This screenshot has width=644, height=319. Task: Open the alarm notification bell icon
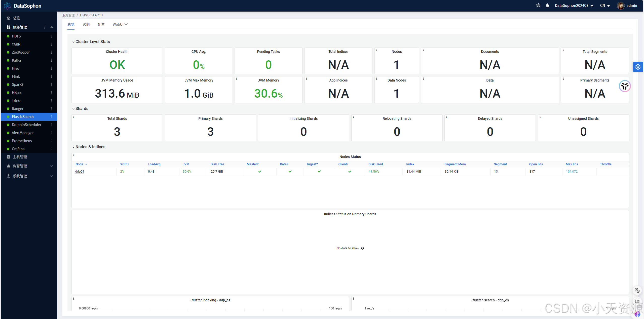point(547,5)
